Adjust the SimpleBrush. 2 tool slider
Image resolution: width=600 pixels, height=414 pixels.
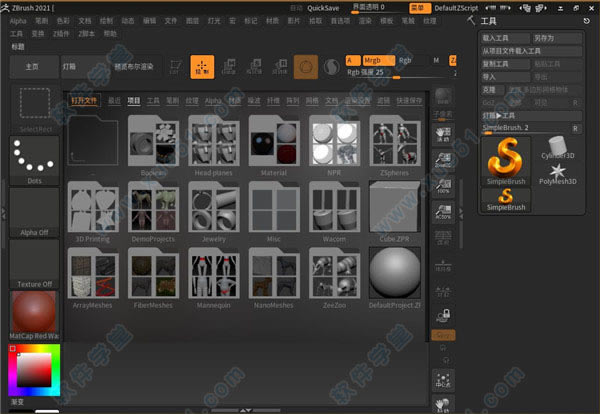click(x=525, y=129)
